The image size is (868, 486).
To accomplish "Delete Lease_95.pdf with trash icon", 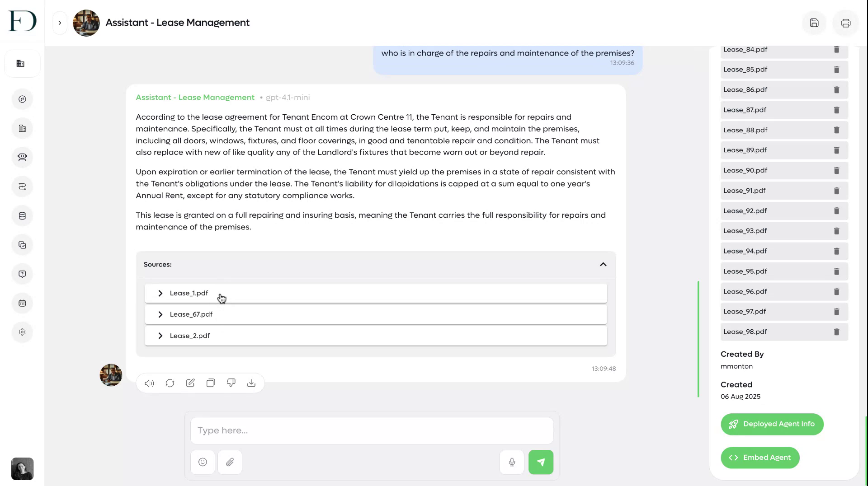I will (836, 272).
